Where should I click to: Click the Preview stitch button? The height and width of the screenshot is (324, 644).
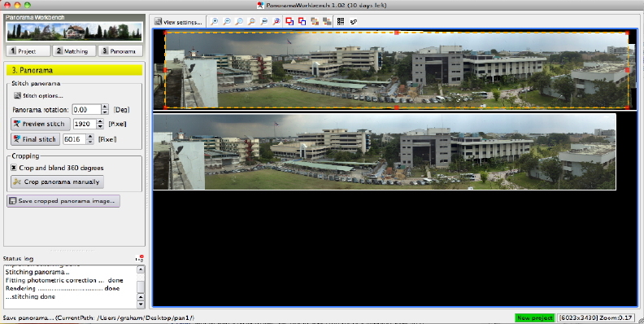click(x=41, y=124)
